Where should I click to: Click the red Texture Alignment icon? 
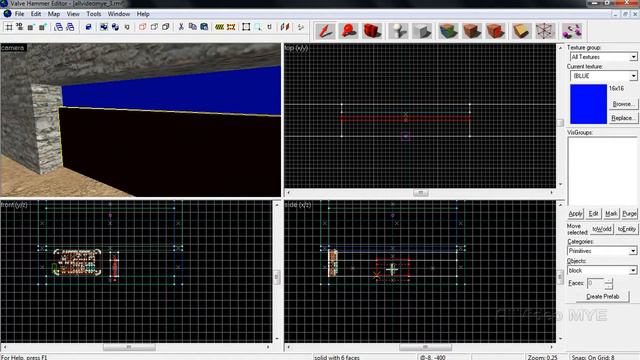tap(285, 27)
